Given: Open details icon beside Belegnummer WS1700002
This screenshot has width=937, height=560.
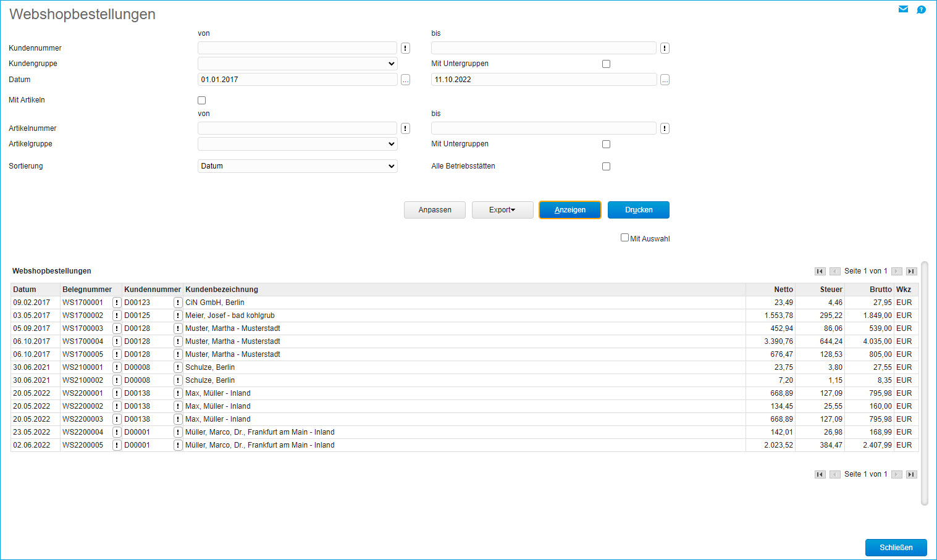Looking at the screenshot, I should click(117, 316).
